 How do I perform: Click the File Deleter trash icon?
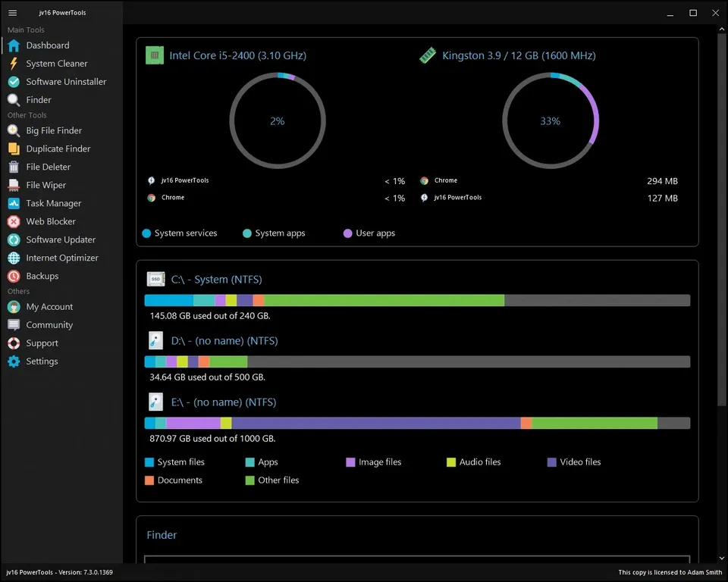[14, 167]
